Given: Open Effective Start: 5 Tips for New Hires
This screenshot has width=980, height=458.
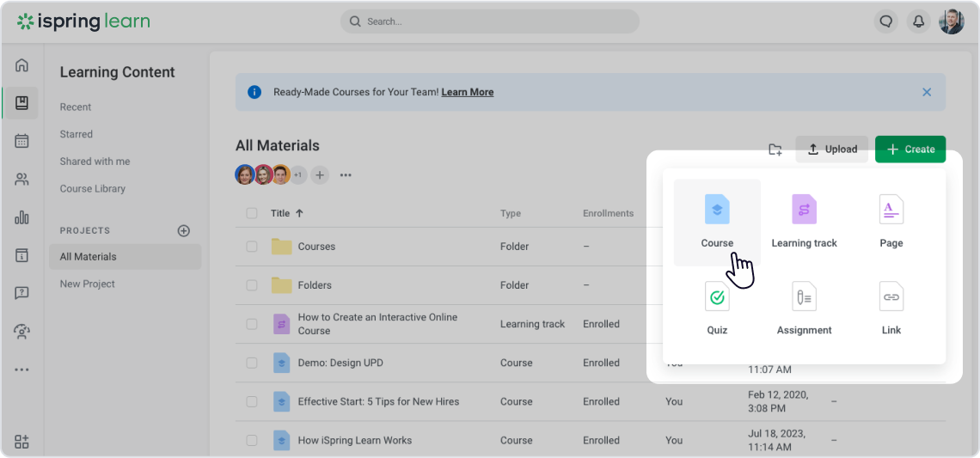Looking at the screenshot, I should point(378,401).
